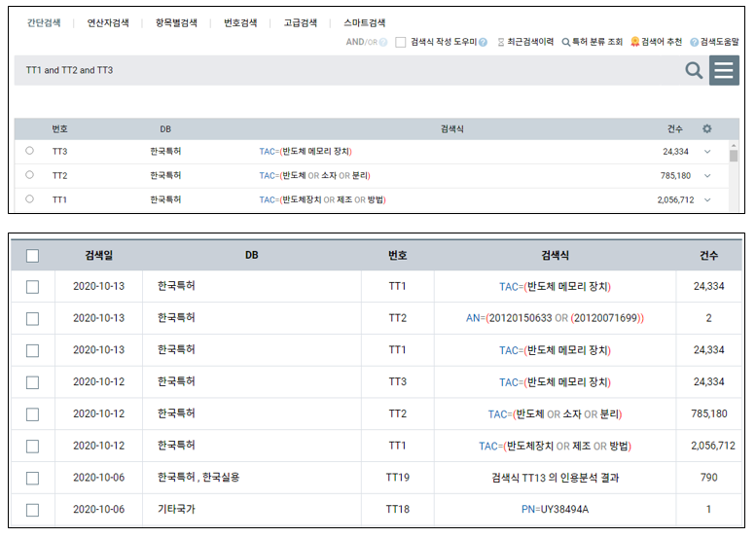Open settings gear in results header
Viewport: 756px width, 538px height.
pos(707,128)
